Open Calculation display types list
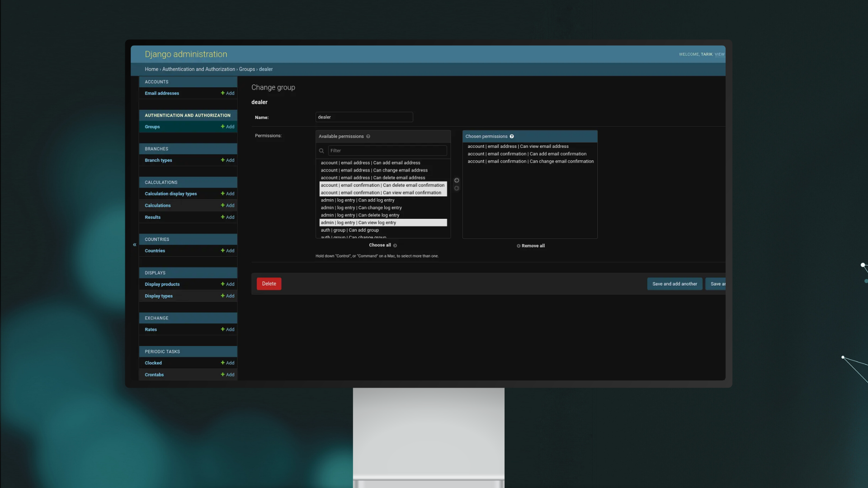 [171, 193]
